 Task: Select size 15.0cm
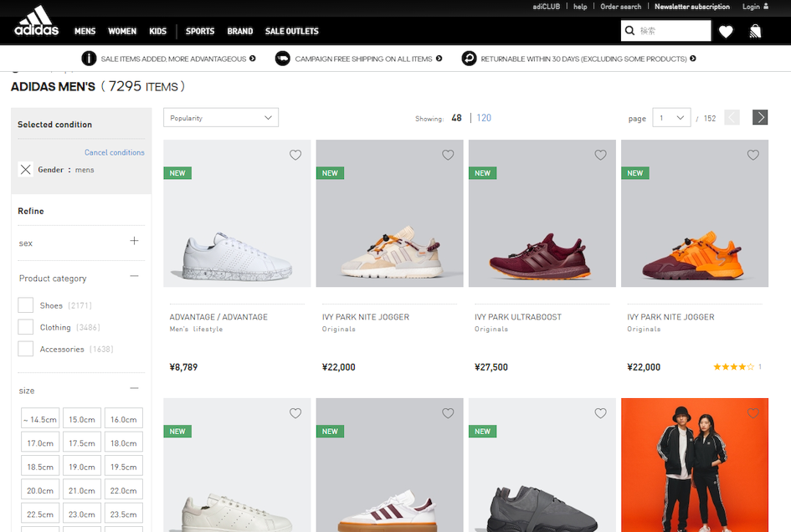point(82,418)
